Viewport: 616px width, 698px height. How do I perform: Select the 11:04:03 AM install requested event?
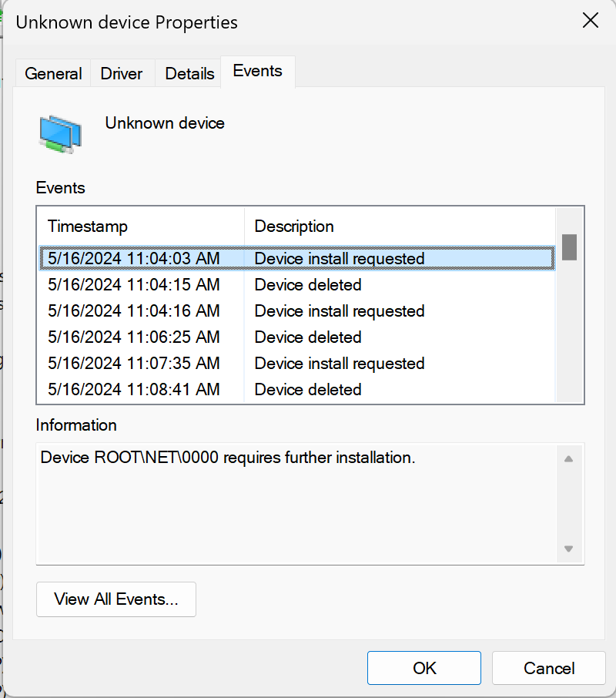coord(296,259)
